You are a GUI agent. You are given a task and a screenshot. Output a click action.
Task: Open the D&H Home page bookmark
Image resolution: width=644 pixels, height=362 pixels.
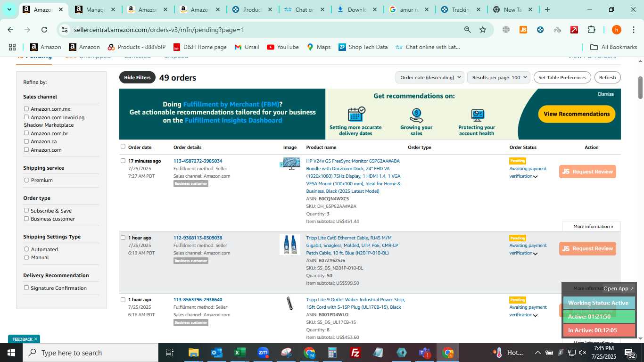pyautogui.click(x=200, y=47)
